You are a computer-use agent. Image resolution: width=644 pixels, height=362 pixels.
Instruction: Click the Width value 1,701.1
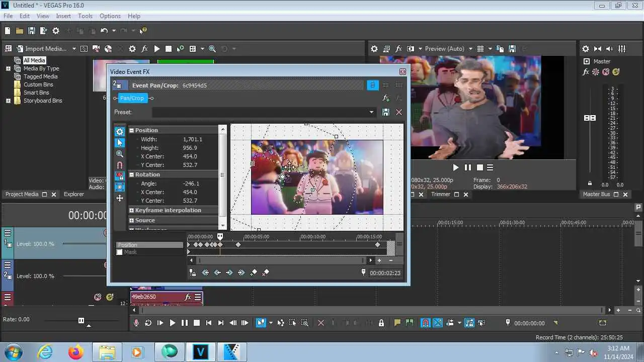[193, 139]
